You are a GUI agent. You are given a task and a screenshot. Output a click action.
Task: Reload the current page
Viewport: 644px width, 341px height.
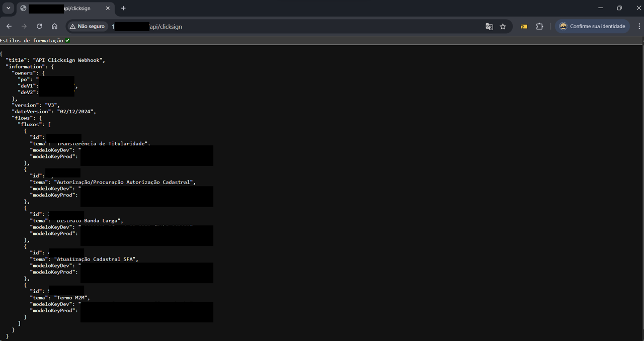click(x=39, y=26)
